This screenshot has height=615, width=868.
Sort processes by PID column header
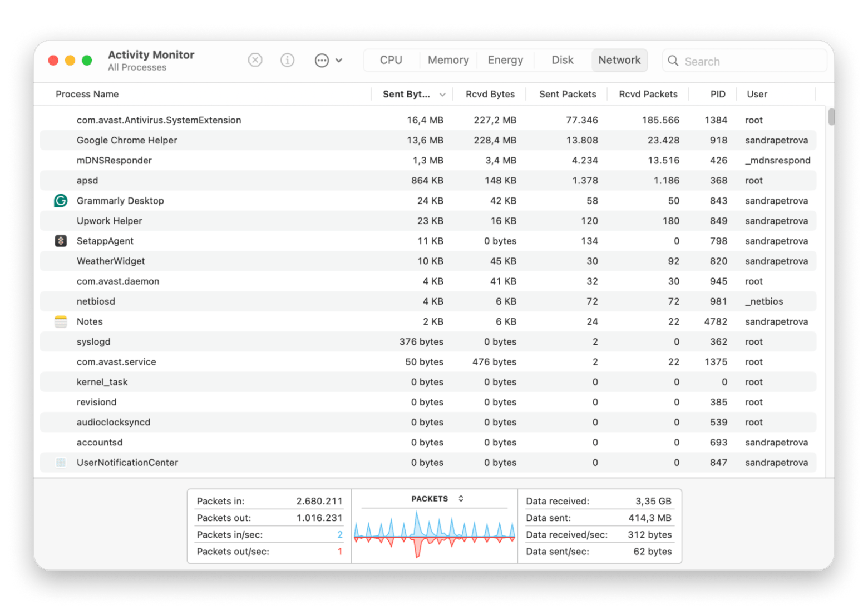coord(717,94)
